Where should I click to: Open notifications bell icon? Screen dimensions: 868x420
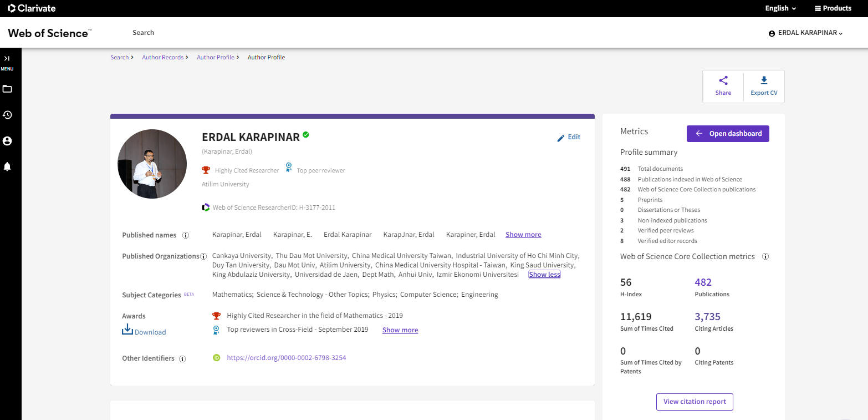click(7, 166)
